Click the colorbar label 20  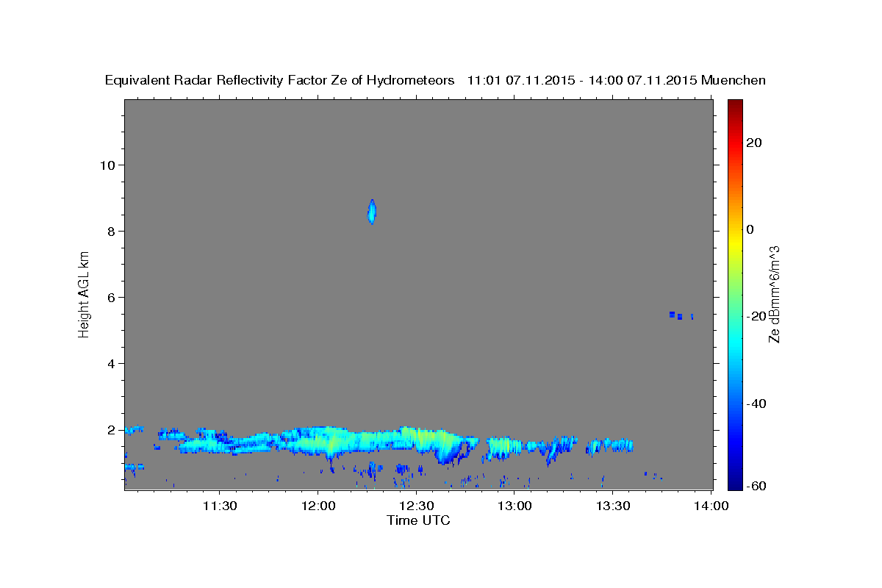753,143
